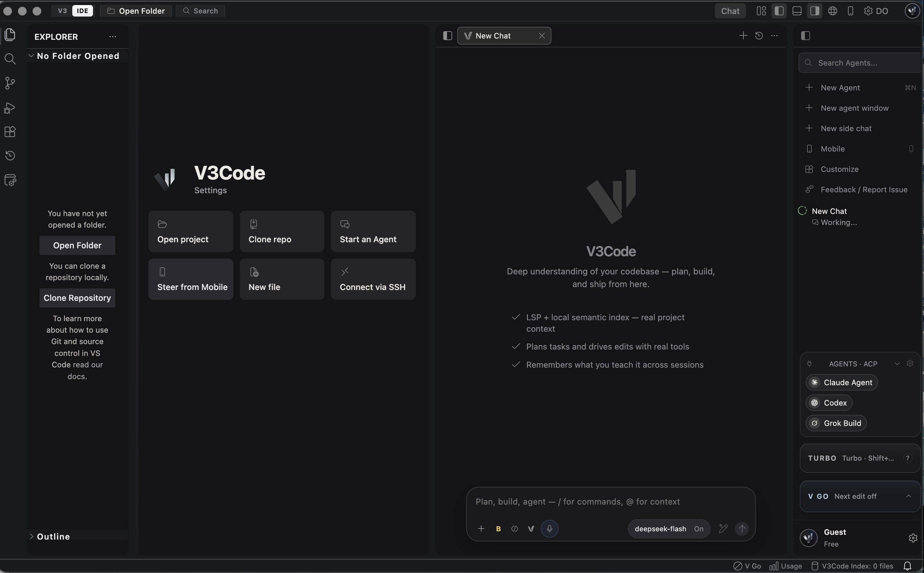924x573 pixels.
Task: Expand the V GO Next edit chevron
Action: point(909,496)
